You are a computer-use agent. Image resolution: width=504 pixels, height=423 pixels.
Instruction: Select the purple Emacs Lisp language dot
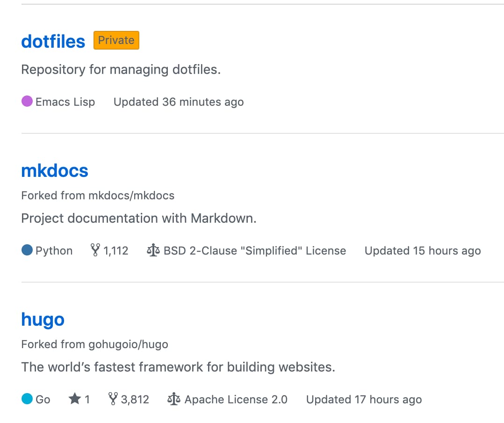click(x=27, y=101)
